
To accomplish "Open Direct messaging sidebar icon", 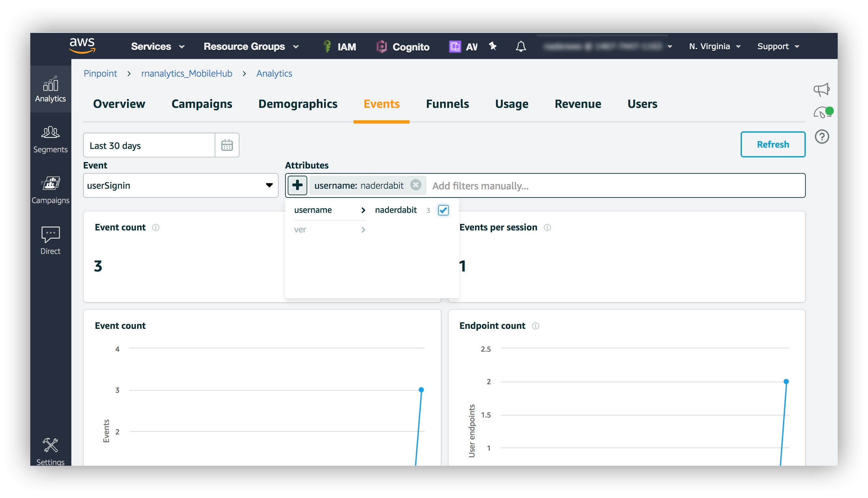I will pos(50,241).
